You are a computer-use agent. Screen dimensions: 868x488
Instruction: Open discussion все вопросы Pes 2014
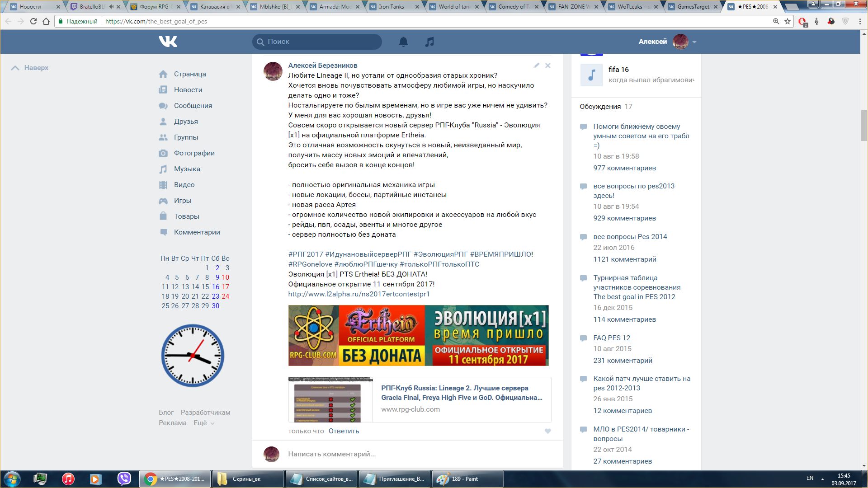630,237
